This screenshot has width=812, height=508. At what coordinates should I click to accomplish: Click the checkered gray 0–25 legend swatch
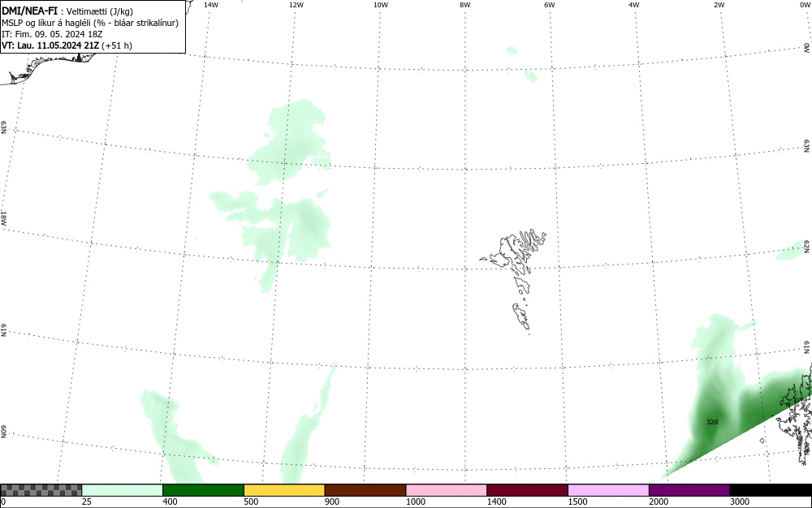click(x=41, y=490)
